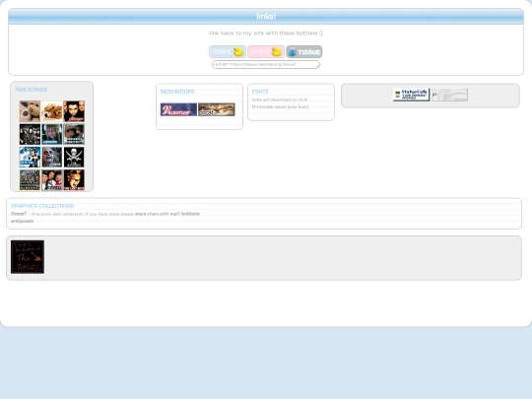This screenshot has height=399, width=532.
Task: Open the antipixels collection link
Action: tap(22, 221)
